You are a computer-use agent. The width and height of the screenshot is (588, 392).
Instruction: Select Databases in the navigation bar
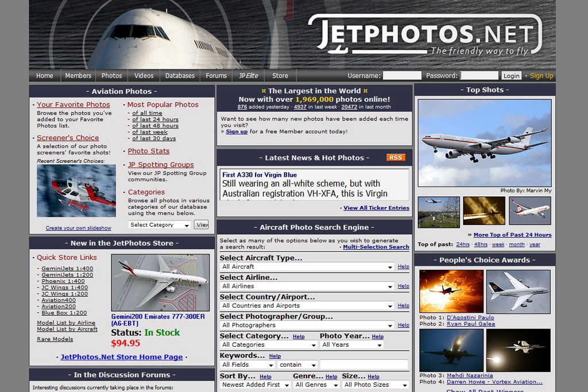point(180,76)
